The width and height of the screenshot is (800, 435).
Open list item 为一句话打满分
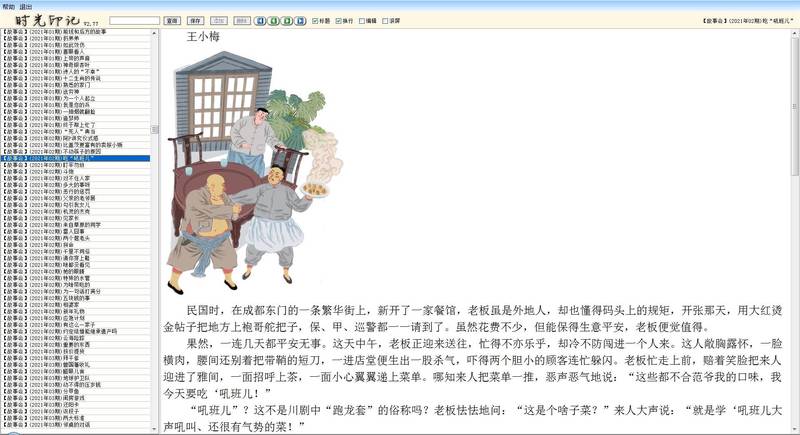pyautogui.click(x=76, y=291)
